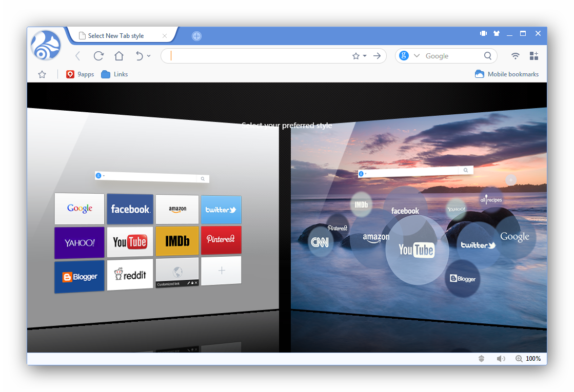
Task: Click the Blogger tile in classic style
Action: (x=80, y=277)
